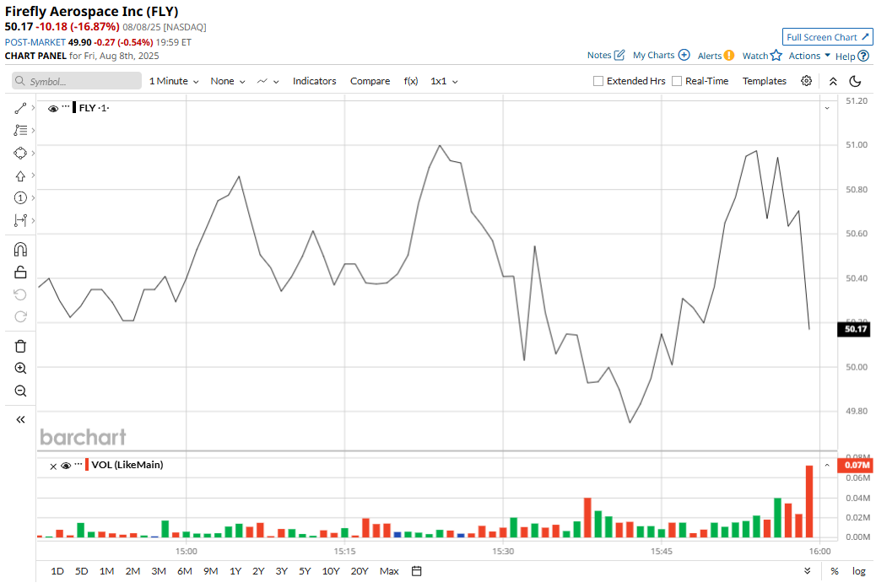Click the FLY plot color swatch

point(75,108)
